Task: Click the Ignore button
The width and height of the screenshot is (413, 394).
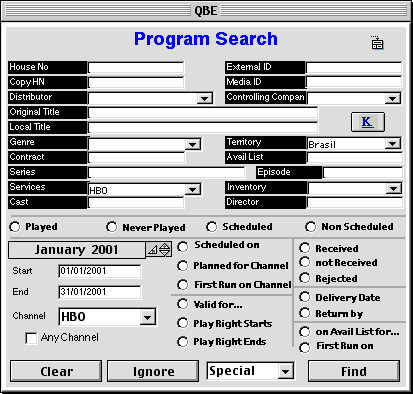Action: coord(153,371)
